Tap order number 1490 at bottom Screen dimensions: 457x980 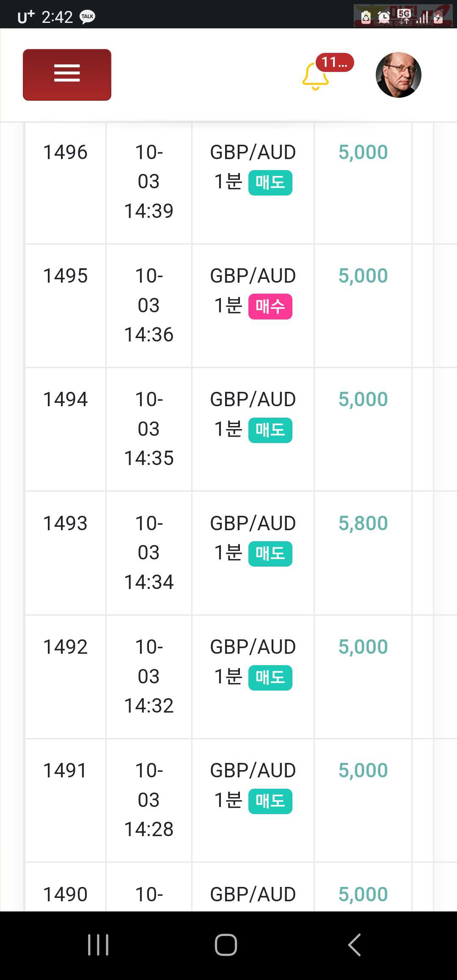[65, 895]
